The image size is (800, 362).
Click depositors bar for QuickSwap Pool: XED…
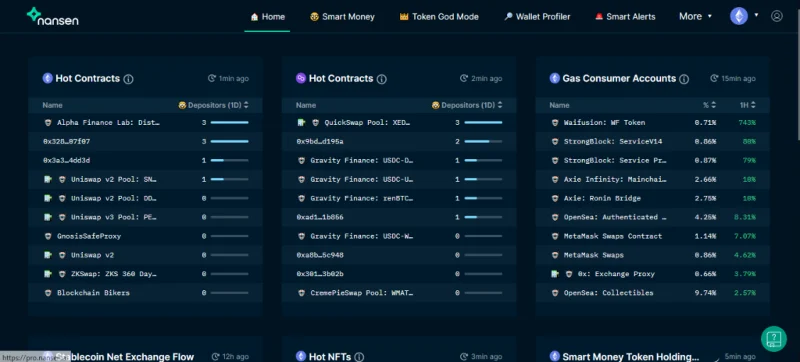point(483,122)
